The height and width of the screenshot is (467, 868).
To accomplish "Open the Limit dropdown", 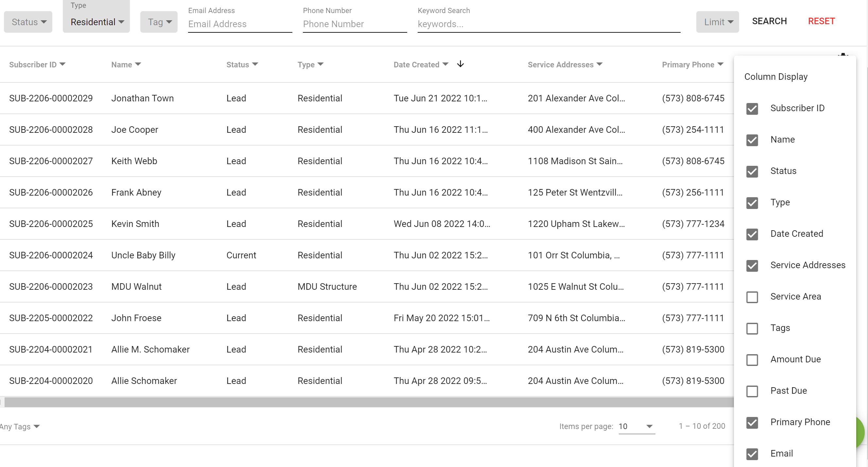I will click(718, 22).
